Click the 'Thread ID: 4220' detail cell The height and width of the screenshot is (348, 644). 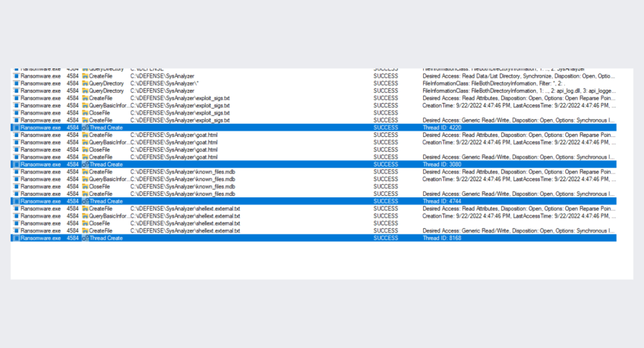tap(442, 128)
